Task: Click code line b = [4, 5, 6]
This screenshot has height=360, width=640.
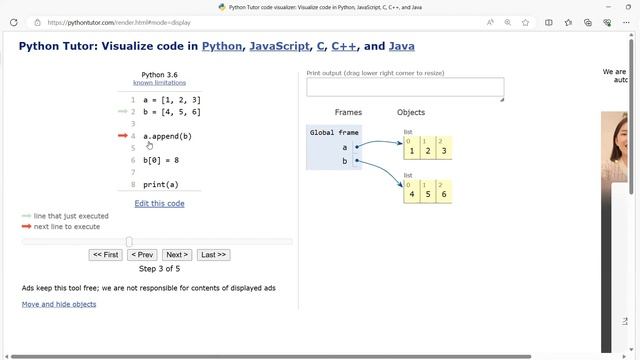Action: 172,112
